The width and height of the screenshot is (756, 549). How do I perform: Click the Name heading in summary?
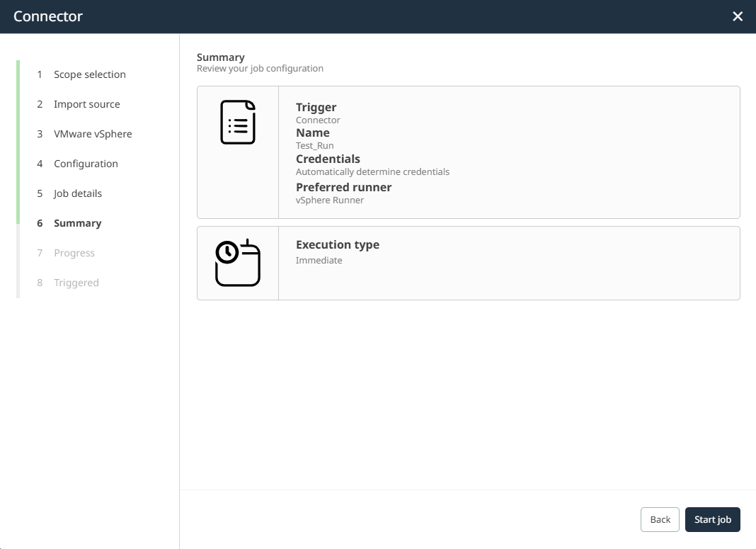tap(312, 132)
